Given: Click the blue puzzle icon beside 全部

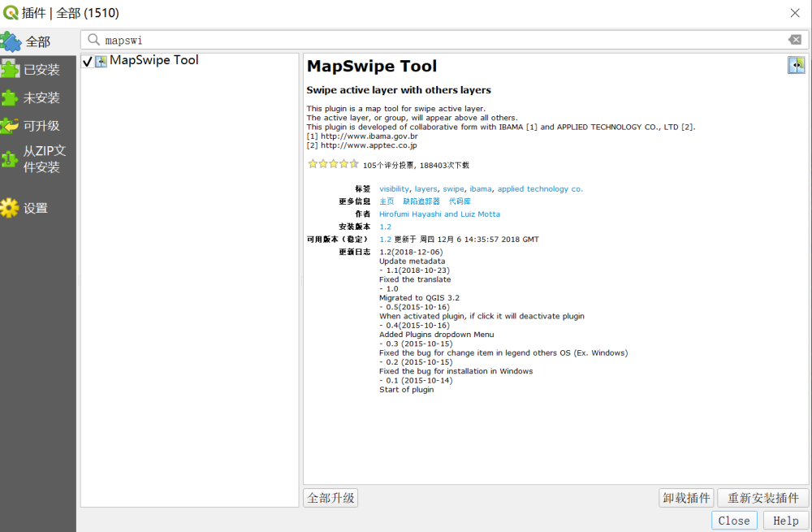Looking at the screenshot, I should (x=11, y=41).
